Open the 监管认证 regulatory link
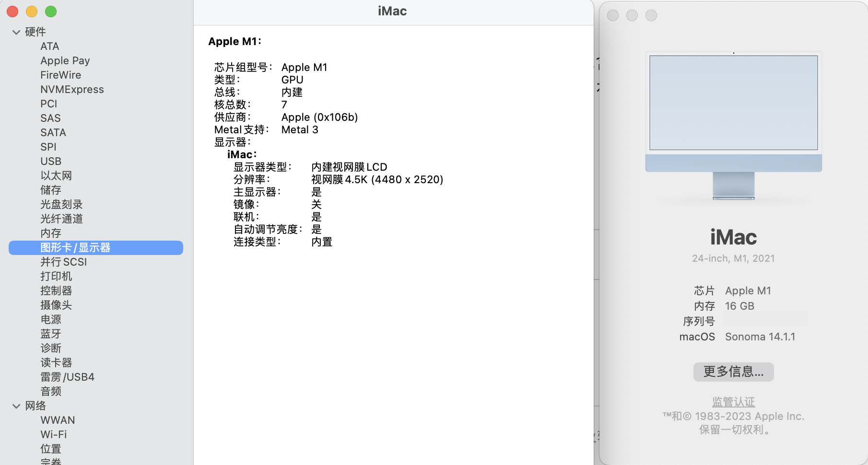868x465 pixels. click(x=733, y=402)
